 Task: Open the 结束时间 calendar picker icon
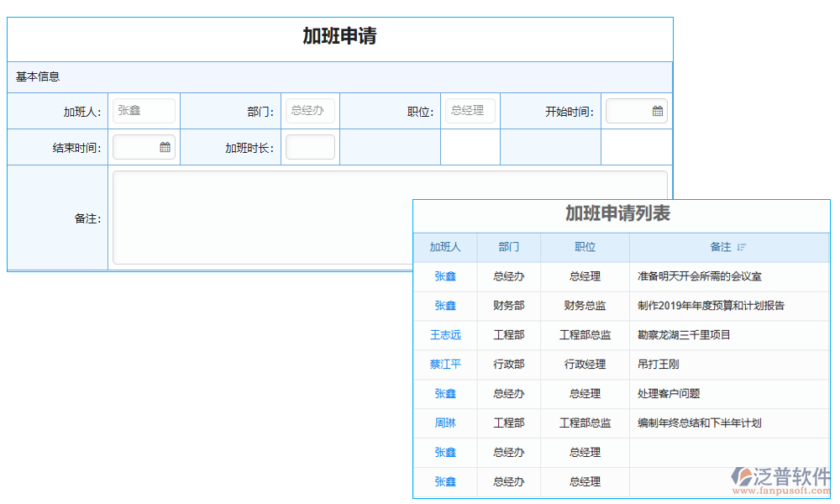coord(165,147)
